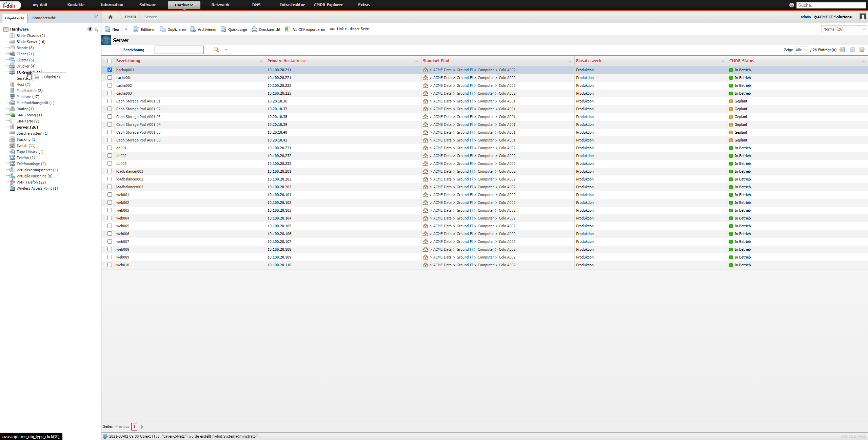The width and height of the screenshot is (868, 440).
Task: Click the Archivieren toolbar icon
Action: 193,30
